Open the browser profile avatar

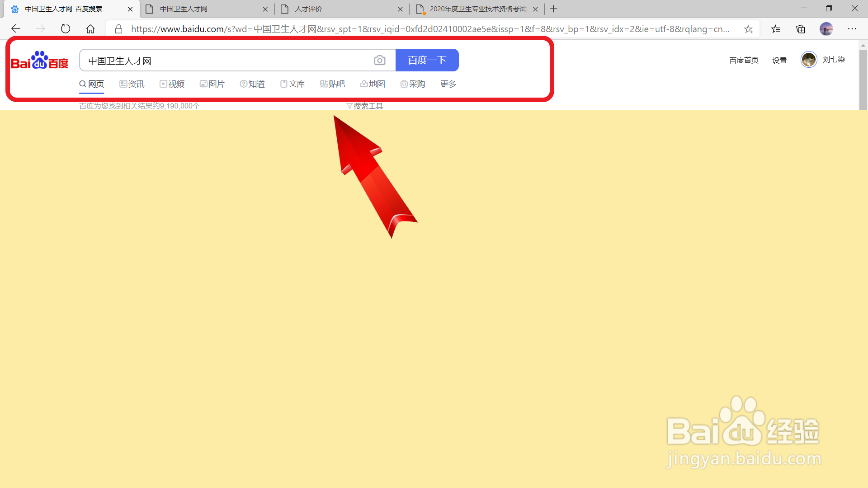pyautogui.click(x=826, y=29)
